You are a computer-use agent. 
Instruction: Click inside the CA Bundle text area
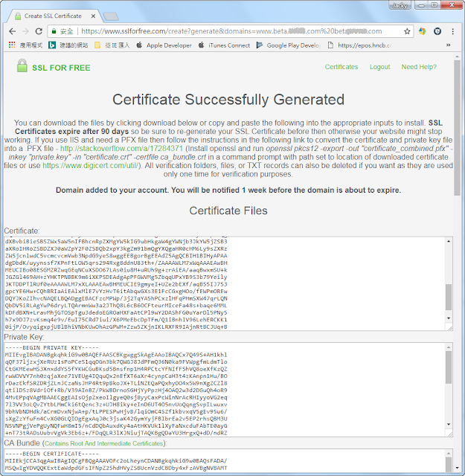tap(224, 460)
